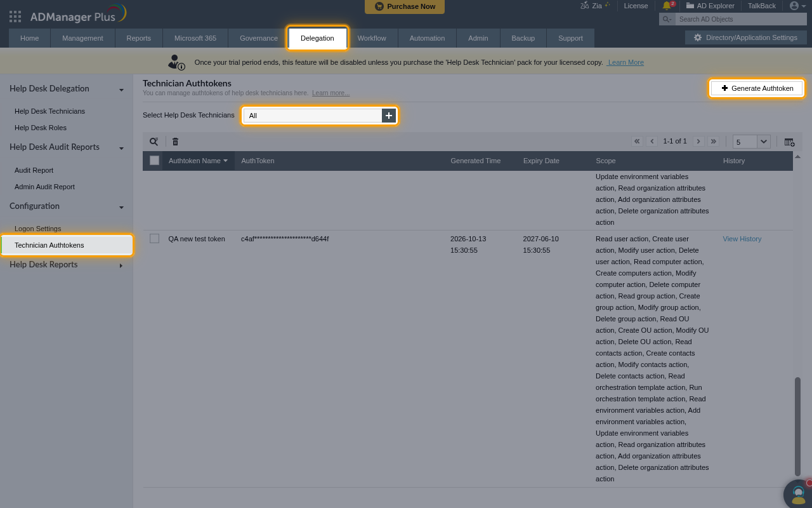Open the rows-per-page dropdown showing 5

coord(752,142)
